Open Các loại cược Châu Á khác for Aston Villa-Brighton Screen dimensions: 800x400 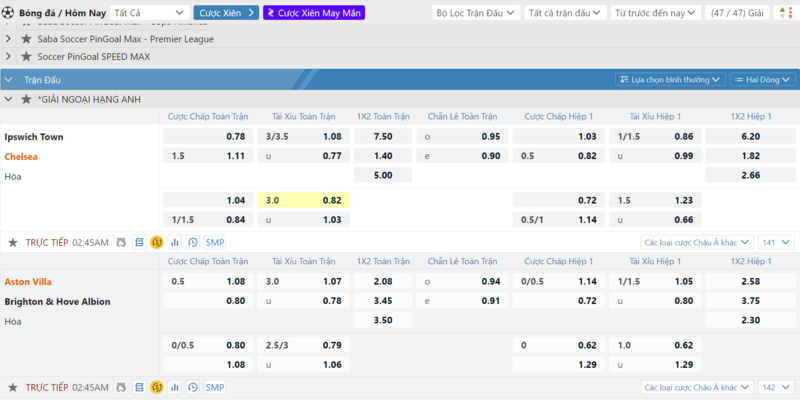coord(696,388)
